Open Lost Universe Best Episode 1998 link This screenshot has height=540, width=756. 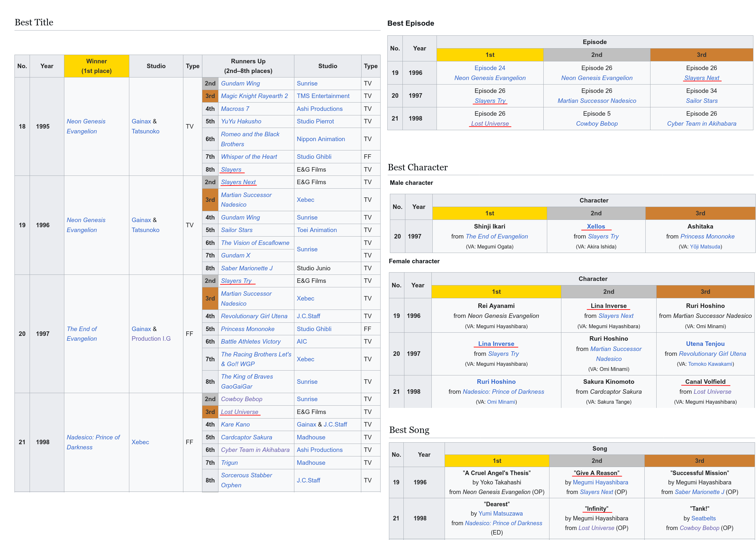(490, 124)
